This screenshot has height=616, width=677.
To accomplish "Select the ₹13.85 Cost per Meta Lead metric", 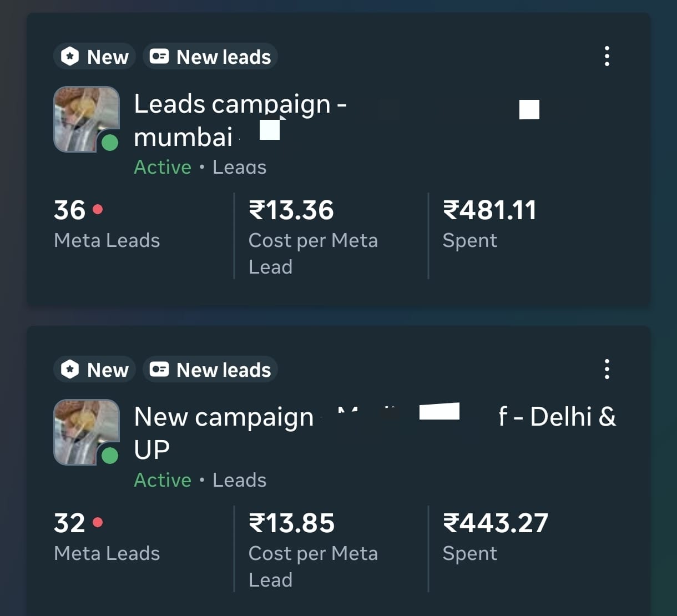I will pyautogui.click(x=292, y=523).
